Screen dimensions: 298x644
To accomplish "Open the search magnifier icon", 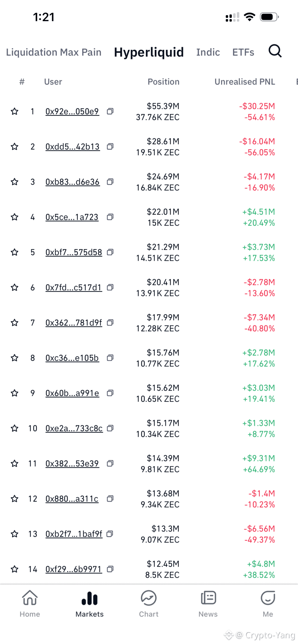I will pyautogui.click(x=275, y=51).
